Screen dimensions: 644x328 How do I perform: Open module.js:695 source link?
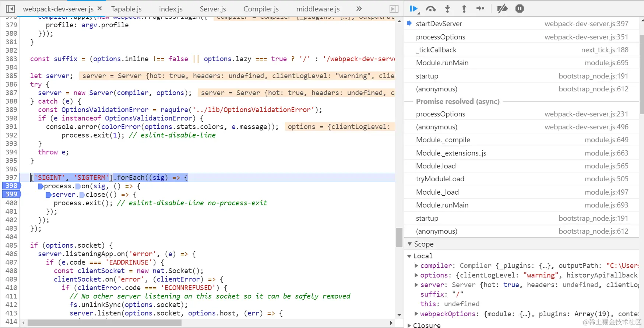[606, 63]
